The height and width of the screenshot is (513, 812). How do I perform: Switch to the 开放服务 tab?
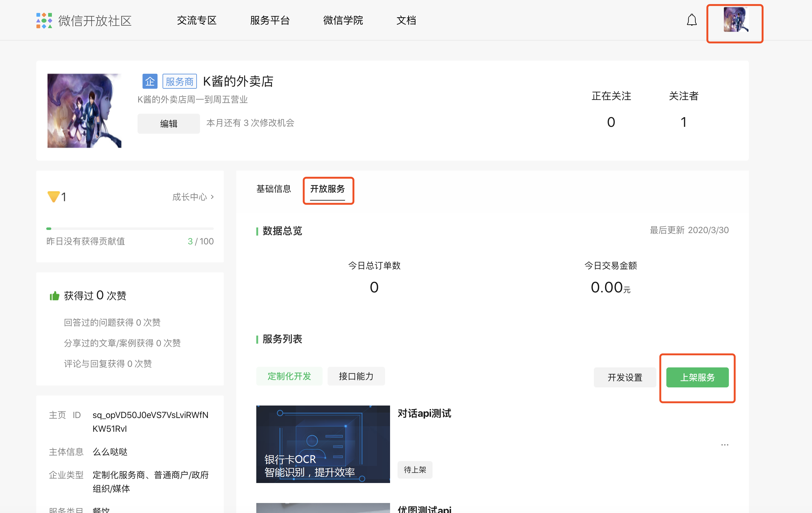pos(327,189)
